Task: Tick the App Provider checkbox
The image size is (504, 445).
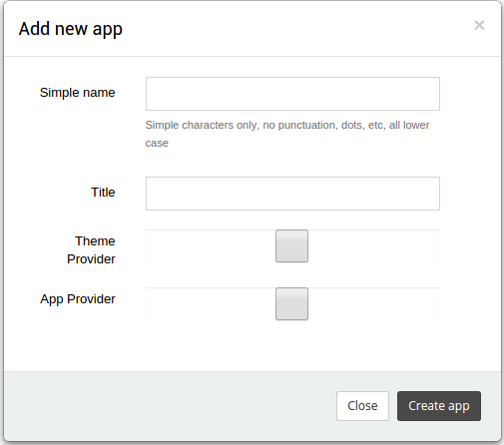Action: tap(291, 304)
